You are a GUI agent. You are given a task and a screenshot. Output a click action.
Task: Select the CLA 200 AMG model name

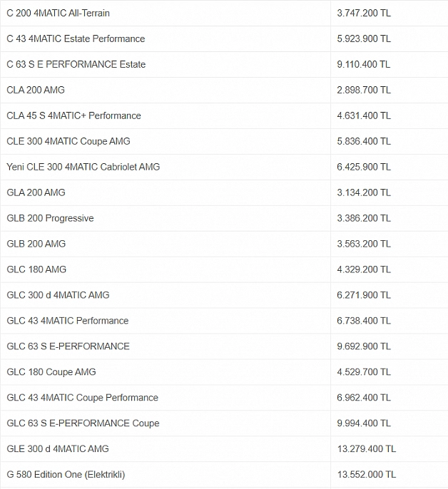tap(36, 90)
